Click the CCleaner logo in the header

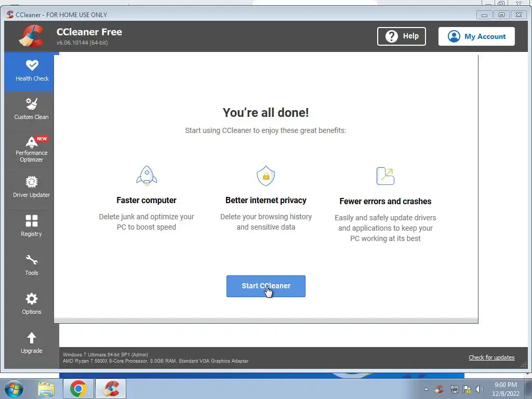31,36
